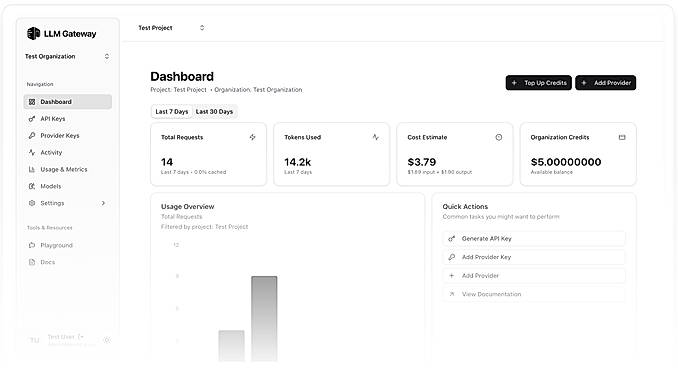Click the Top Up Credits button

539,83
